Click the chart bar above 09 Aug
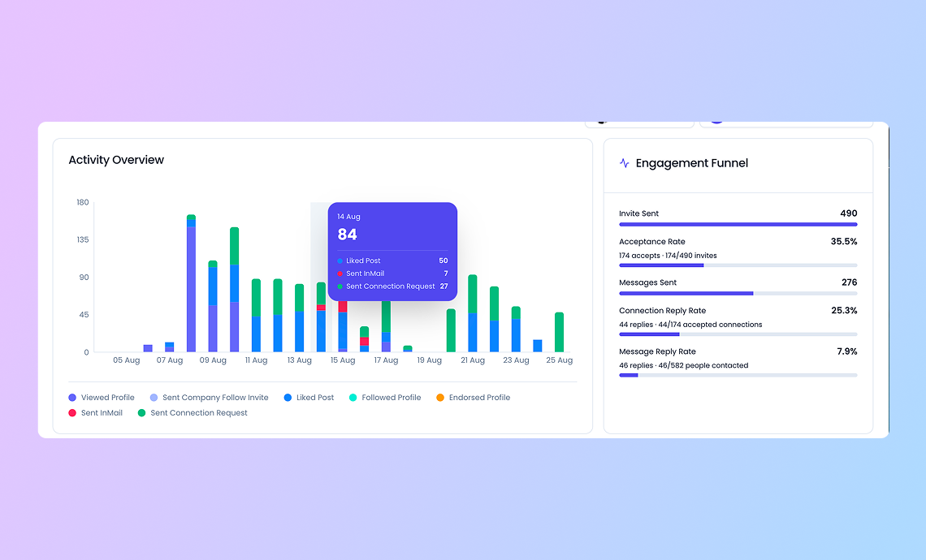 click(213, 306)
